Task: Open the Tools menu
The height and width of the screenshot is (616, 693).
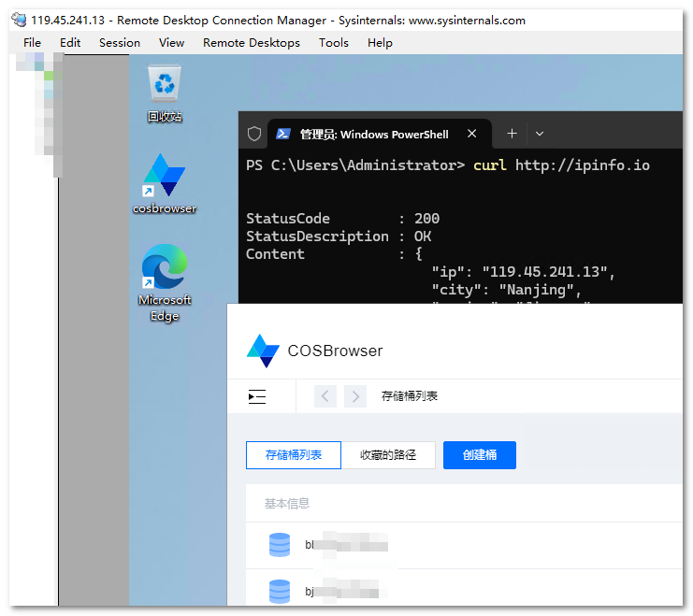Action: pyautogui.click(x=334, y=43)
